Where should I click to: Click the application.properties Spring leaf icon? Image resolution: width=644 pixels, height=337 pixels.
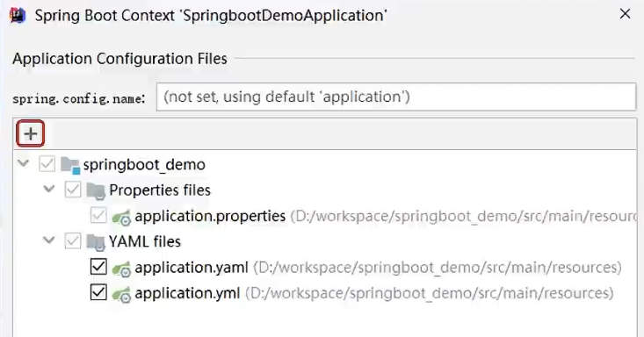pyautogui.click(x=121, y=217)
